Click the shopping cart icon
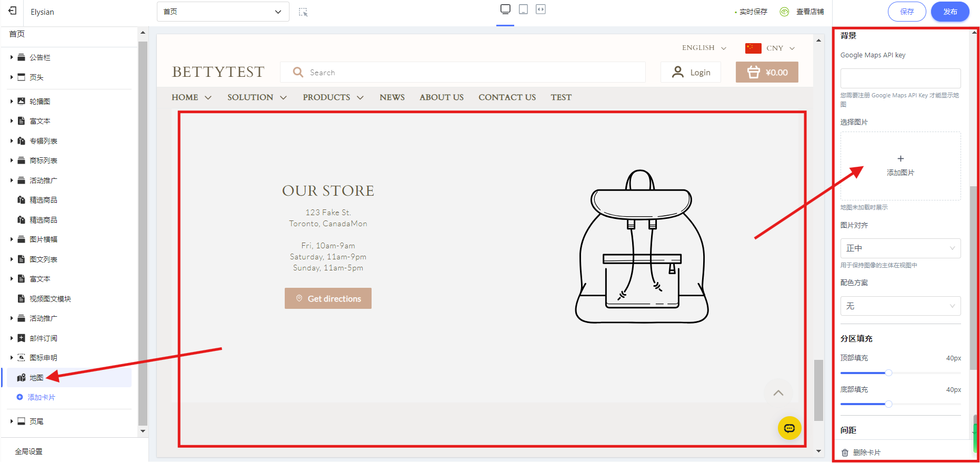Viewport: 980px width, 463px height. click(x=754, y=73)
